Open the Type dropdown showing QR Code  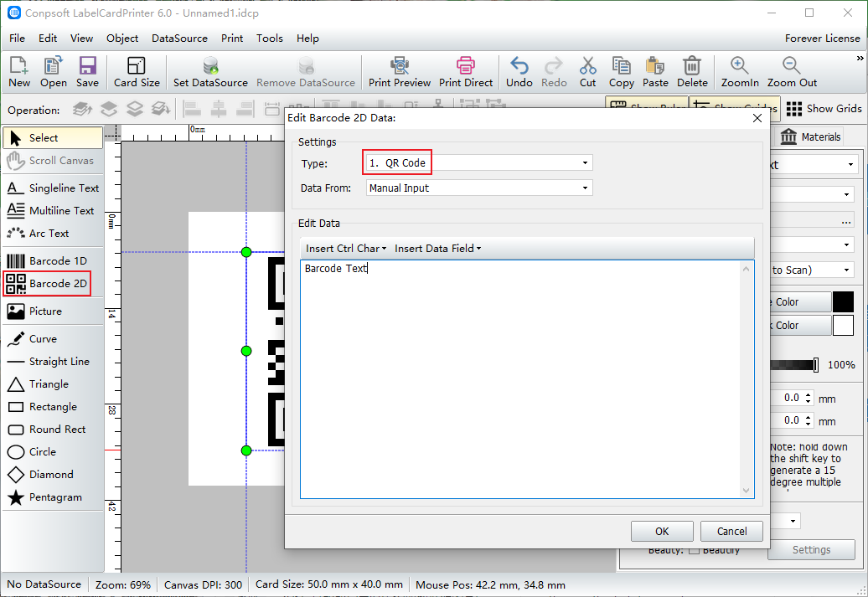[x=479, y=162]
